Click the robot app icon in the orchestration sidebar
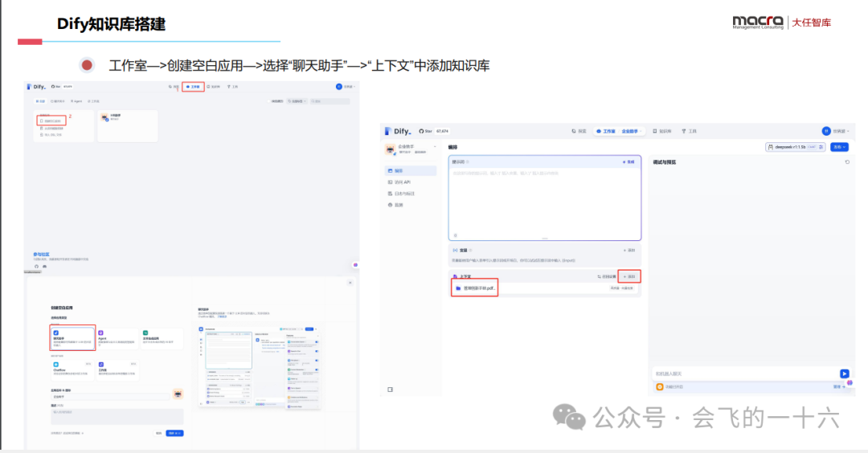Viewport: 868px width, 453px height. [x=391, y=149]
